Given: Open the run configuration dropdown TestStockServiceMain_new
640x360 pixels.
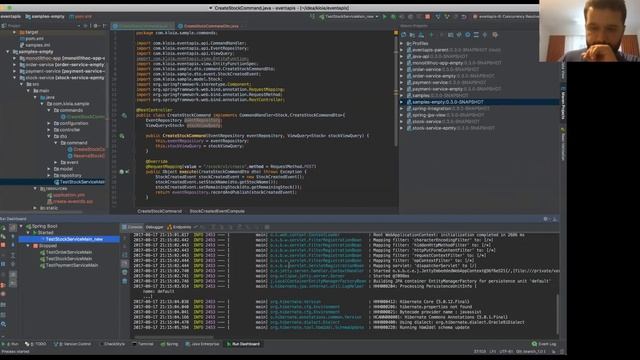Looking at the screenshot, I should pyautogui.click(x=349, y=17).
